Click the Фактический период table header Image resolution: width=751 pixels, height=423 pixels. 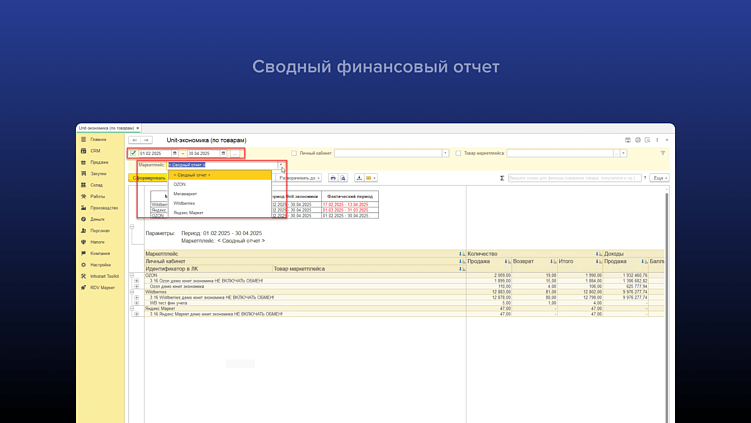tap(350, 196)
